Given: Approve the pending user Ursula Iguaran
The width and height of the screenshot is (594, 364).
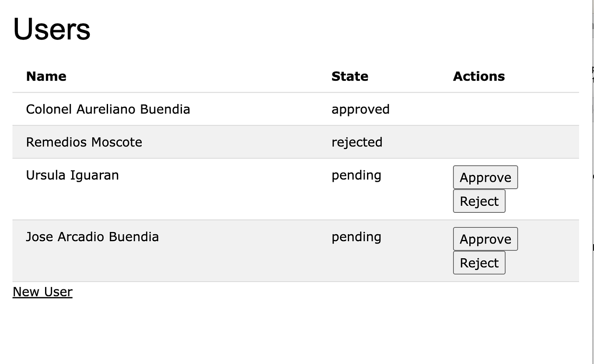Looking at the screenshot, I should coord(485,177).
